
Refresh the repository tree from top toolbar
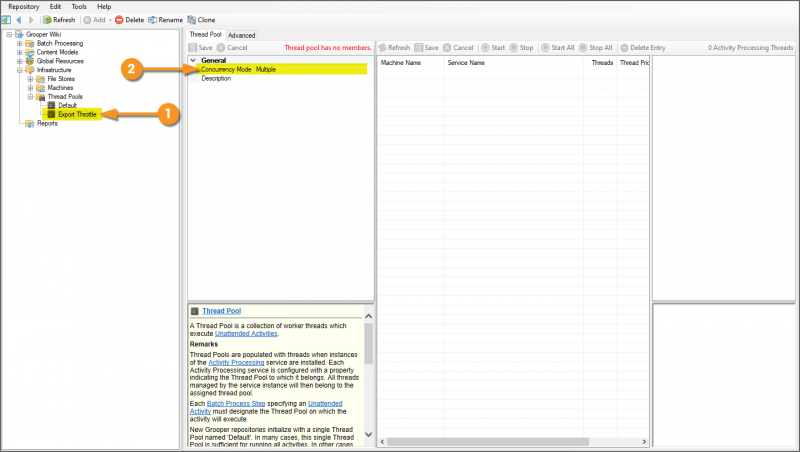[59, 20]
